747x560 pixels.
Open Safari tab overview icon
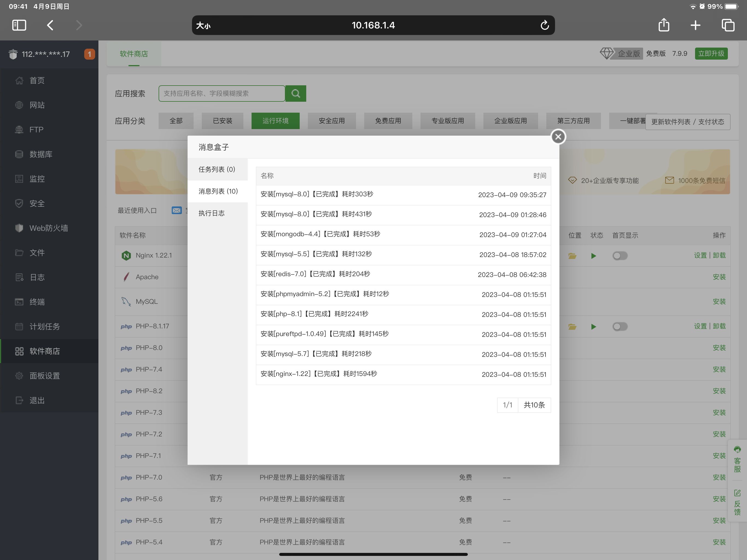(x=728, y=25)
